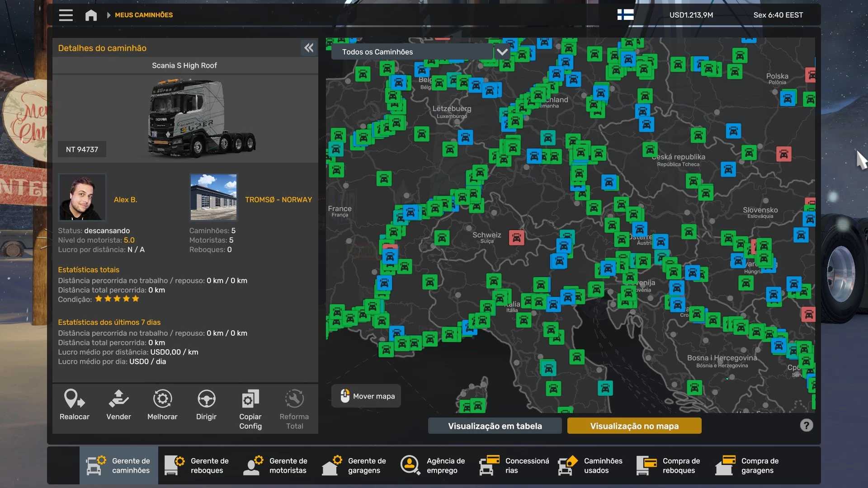The height and width of the screenshot is (488, 868).
Task: Open the hamburger menu icon
Action: point(66,15)
